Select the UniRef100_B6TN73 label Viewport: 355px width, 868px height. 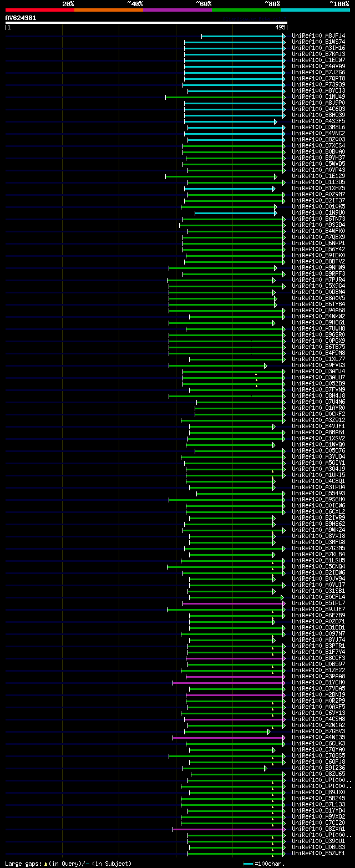click(x=318, y=219)
